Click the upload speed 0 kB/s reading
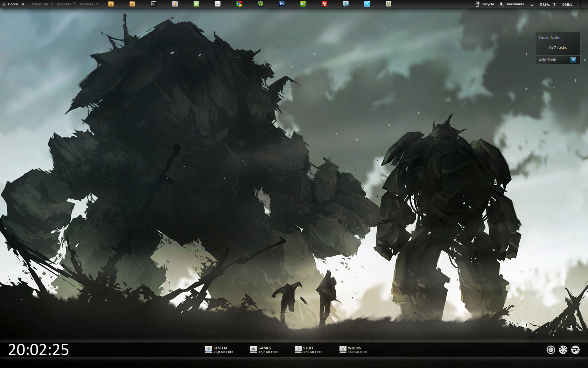Image resolution: width=588 pixels, height=368 pixels. point(567,5)
